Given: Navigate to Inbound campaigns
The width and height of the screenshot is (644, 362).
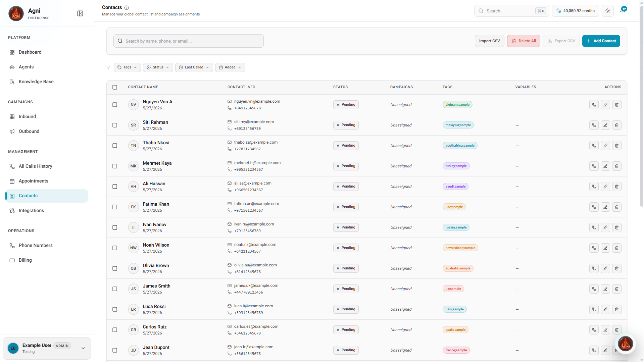Looking at the screenshot, I should click(47, 117).
